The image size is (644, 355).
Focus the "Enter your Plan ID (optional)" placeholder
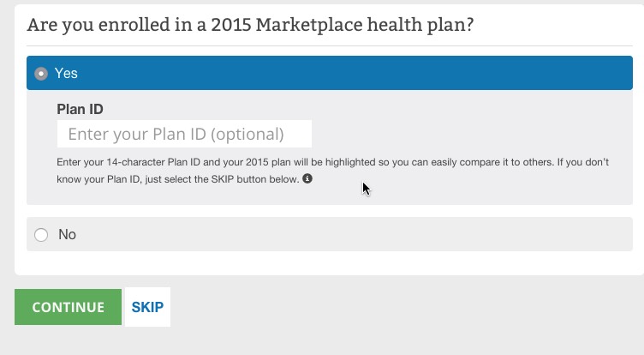(176, 134)
